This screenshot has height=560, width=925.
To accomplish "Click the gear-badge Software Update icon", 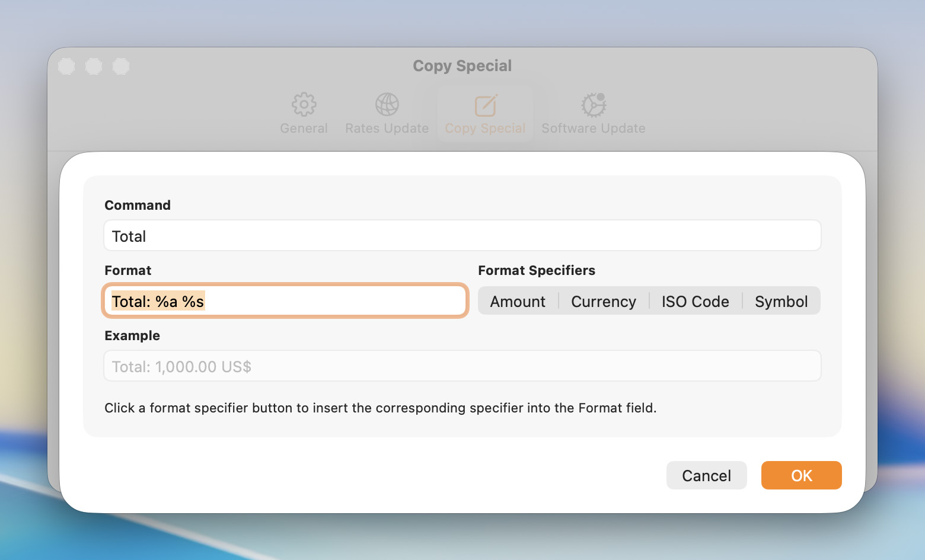I will coord(592,104).
